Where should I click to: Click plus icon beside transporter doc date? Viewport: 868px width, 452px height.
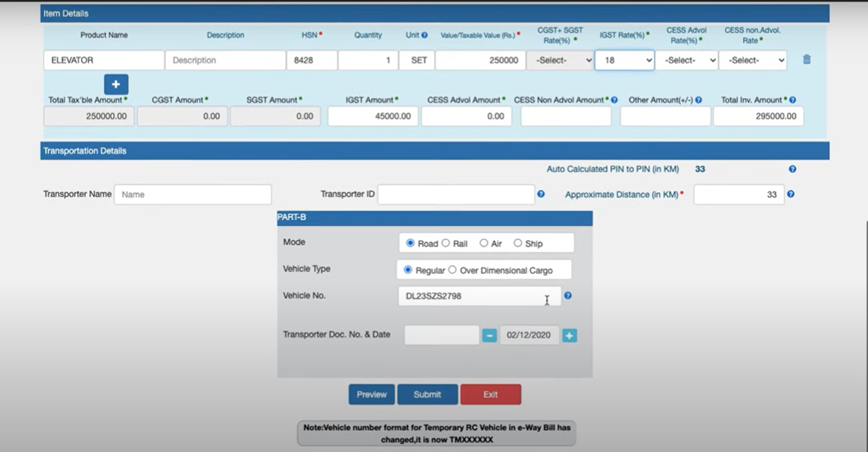[x=569, y=336]
